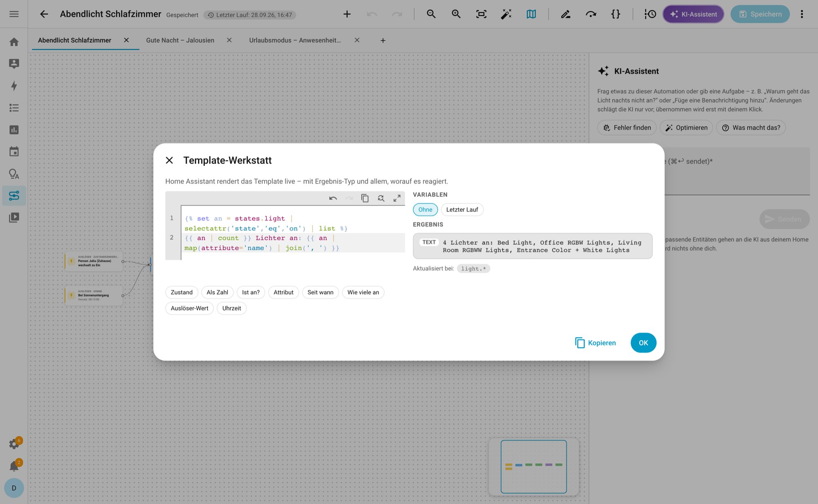Open the hamburger menu
818x504 pixels.
[x=14, y=14]
